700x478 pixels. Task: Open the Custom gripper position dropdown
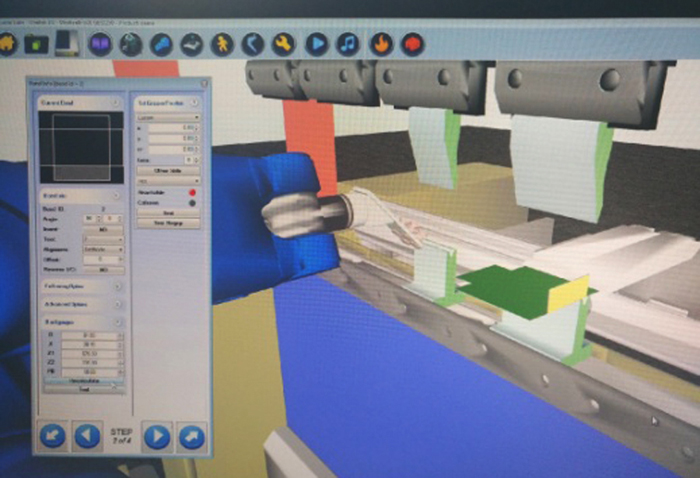click(167, 117)
